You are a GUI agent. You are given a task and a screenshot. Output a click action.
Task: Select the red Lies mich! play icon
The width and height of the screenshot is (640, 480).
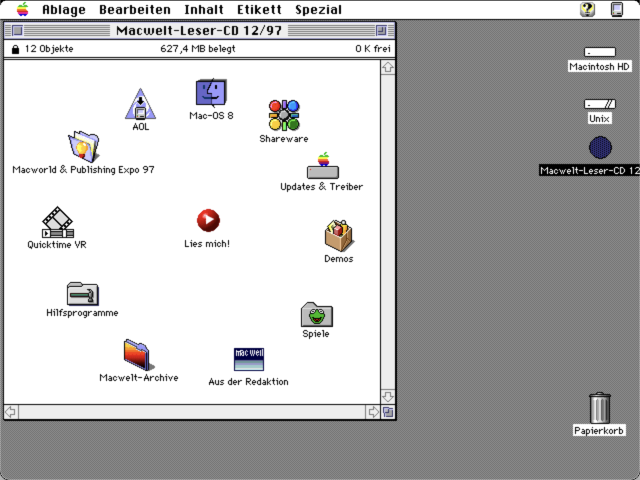coord(208,220)
